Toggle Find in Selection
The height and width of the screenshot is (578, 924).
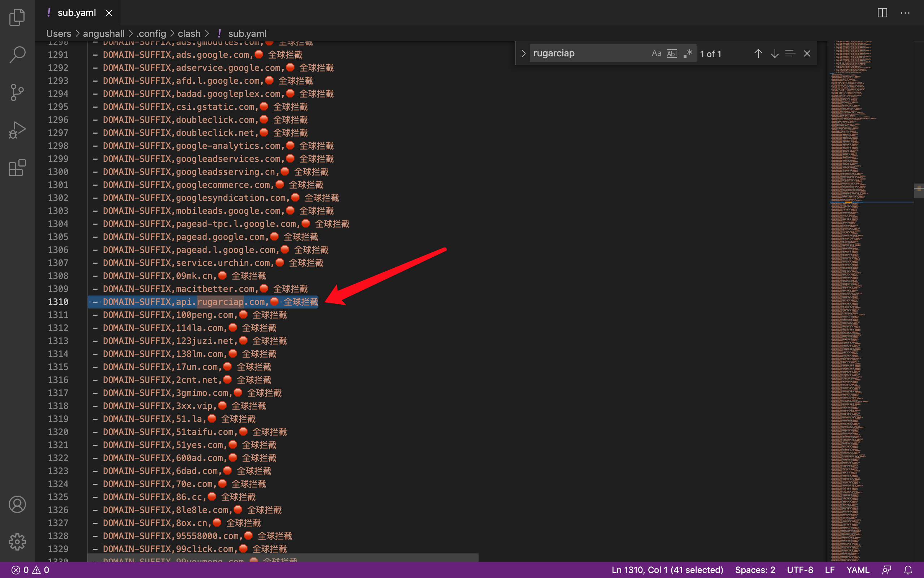tap(790, 53)
